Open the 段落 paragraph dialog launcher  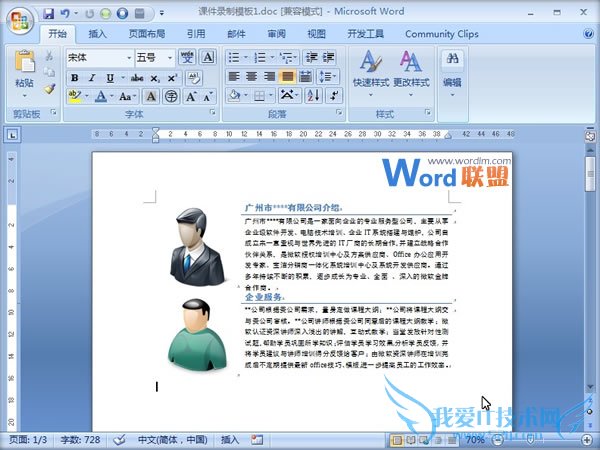pyautogui.click(x=339, y=112)
